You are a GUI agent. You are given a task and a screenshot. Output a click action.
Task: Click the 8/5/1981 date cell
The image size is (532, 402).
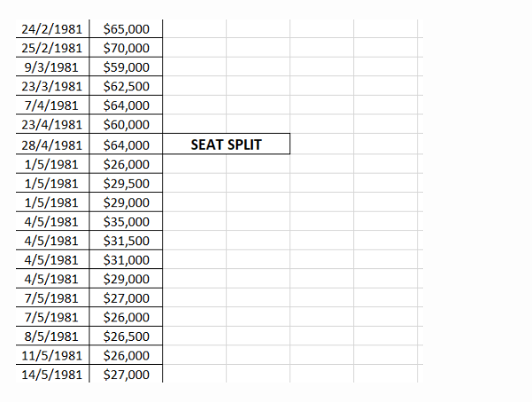point(52,336)
